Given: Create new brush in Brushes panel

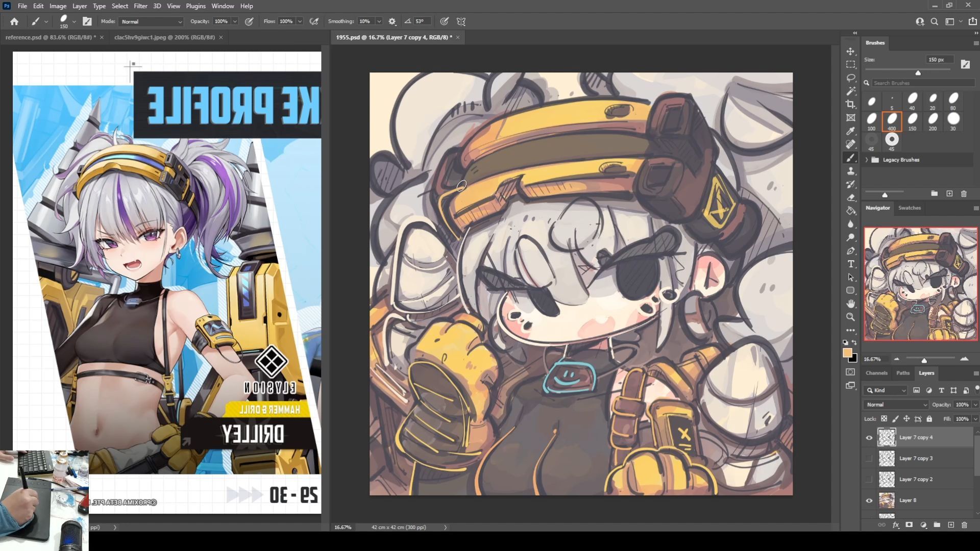Looking at the screenshot, I should 949,194.
